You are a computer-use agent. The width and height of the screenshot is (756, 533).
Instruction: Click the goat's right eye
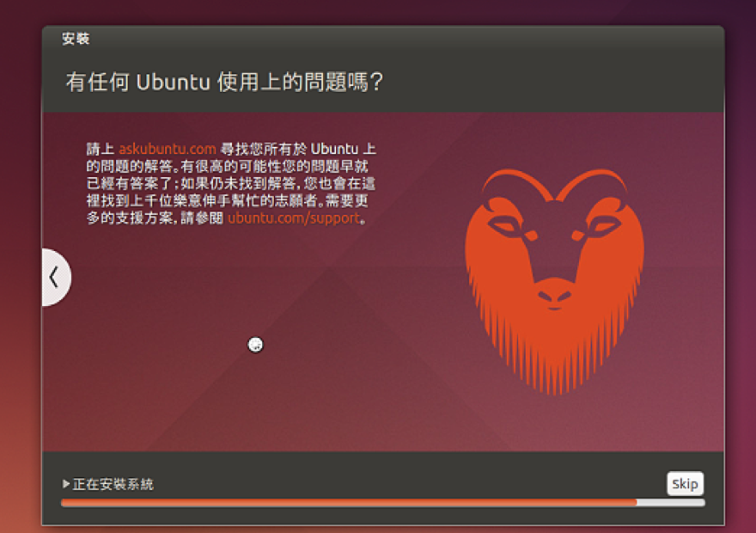[604, 225]
